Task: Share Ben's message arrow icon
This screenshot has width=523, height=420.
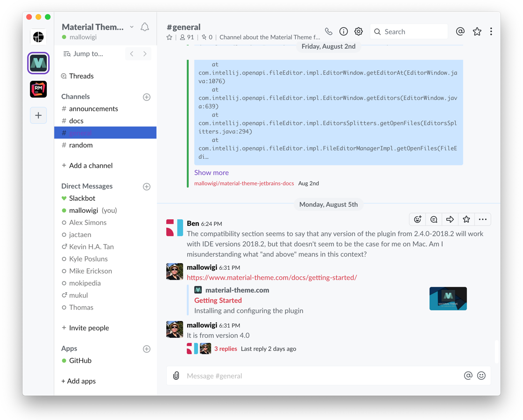Action: (x=450, y=219)
